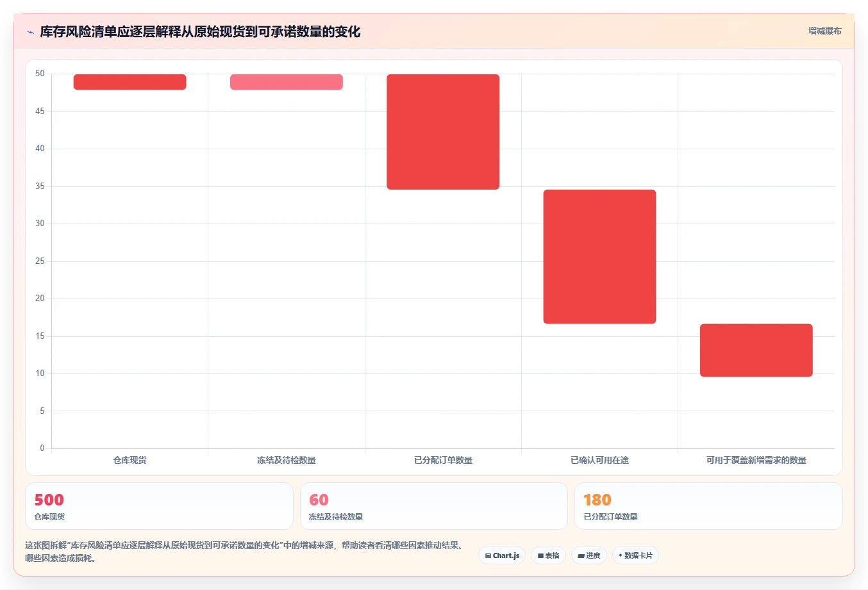The height and width of the screenshot is (590, 868).
Task: Select the 数据卡片 tag chip
Action: pos(635,555)
